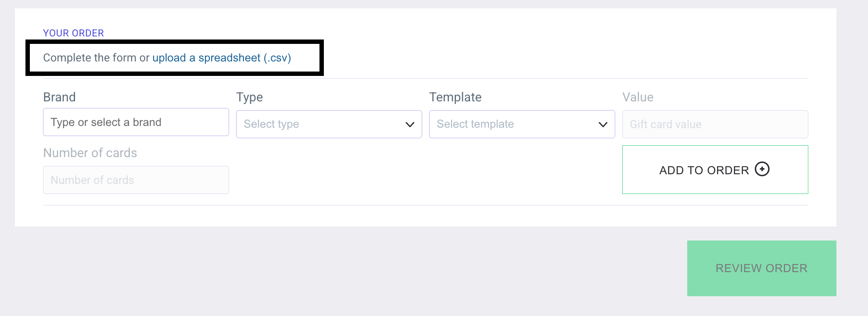Open the "Select template" combo box
868x316 pixels.
513,124
